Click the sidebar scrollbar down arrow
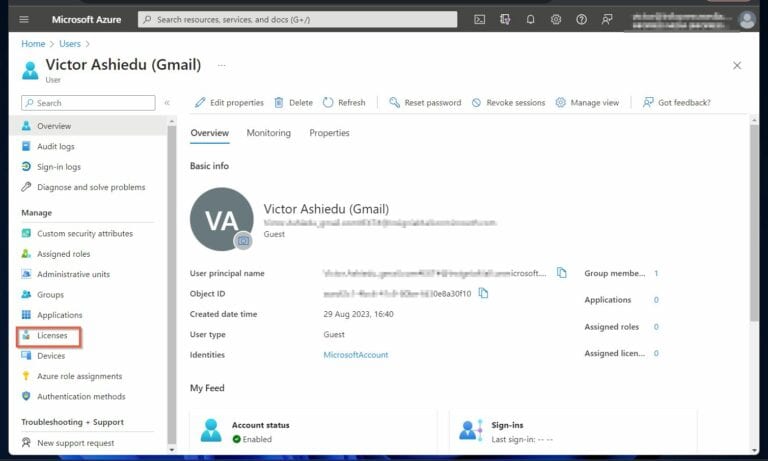Viewport: 768px width, 461px height. click(171, 449)
